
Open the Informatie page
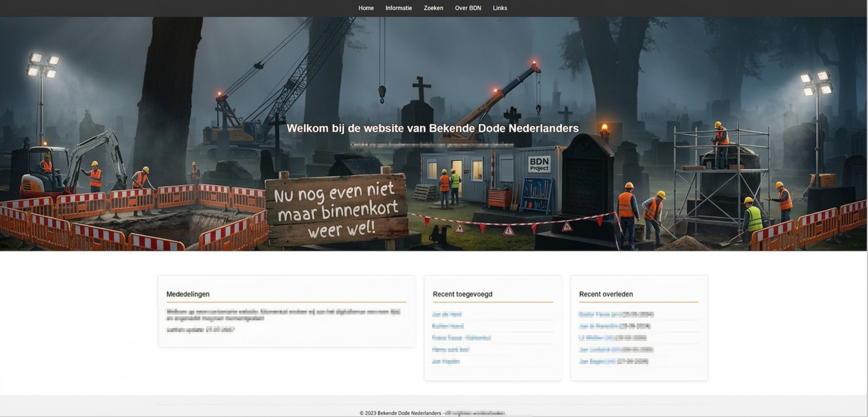click(x=398, y=8)
